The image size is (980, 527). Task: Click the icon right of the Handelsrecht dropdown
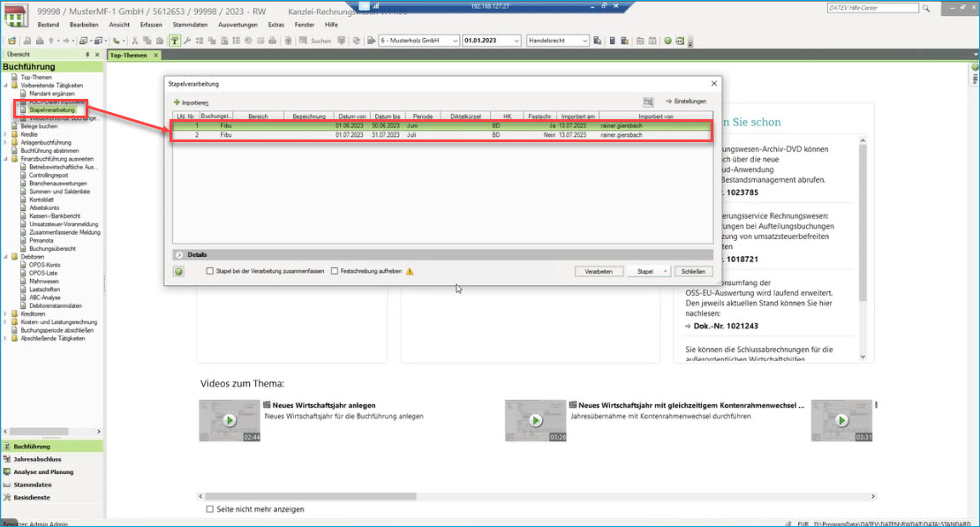point(598,41)
